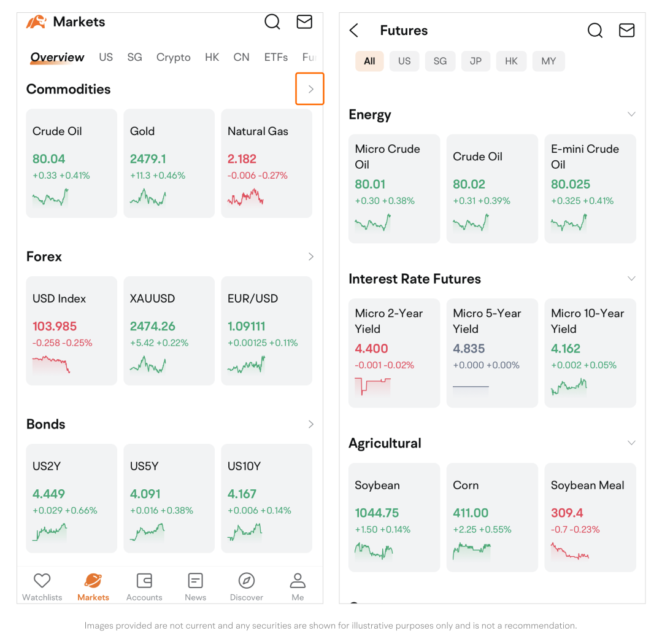662x644 pixels.
Task: Switch to the Crypto tab
Action: [x=174, y=57]
